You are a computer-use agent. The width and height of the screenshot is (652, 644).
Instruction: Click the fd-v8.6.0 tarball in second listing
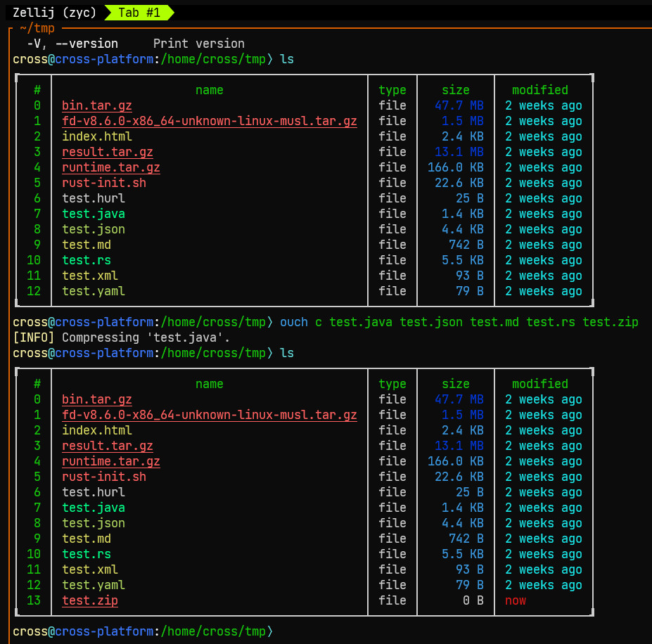click(210, 415)
